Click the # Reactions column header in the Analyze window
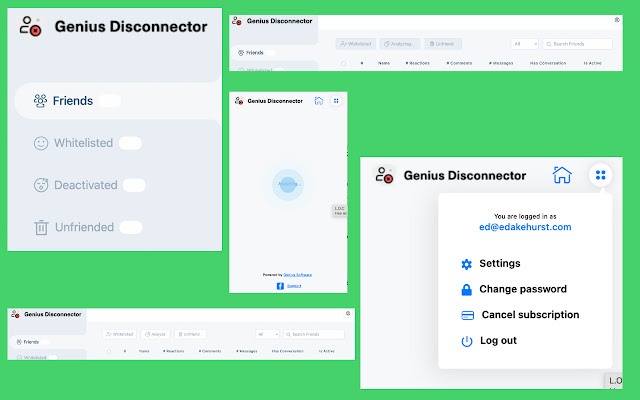The image size is (640, 400). click(173, 351)
